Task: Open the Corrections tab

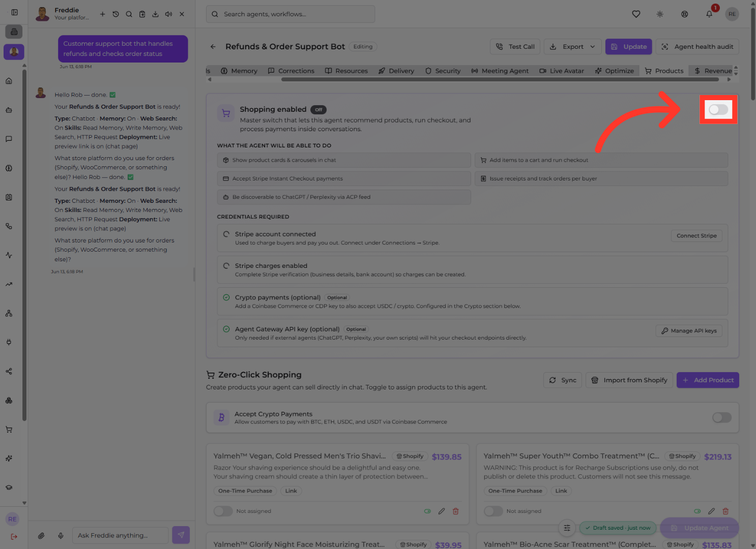Action: [x=291, y=71]
